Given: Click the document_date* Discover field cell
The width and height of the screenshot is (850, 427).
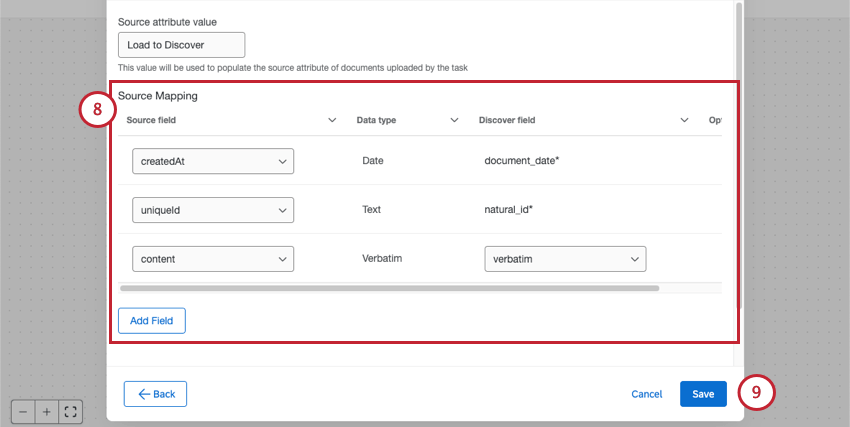Looking at the screenshot, I should click(521, 161).
